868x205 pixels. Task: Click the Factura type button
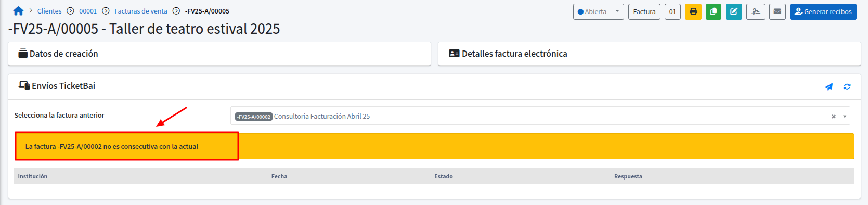pos(644,11)
